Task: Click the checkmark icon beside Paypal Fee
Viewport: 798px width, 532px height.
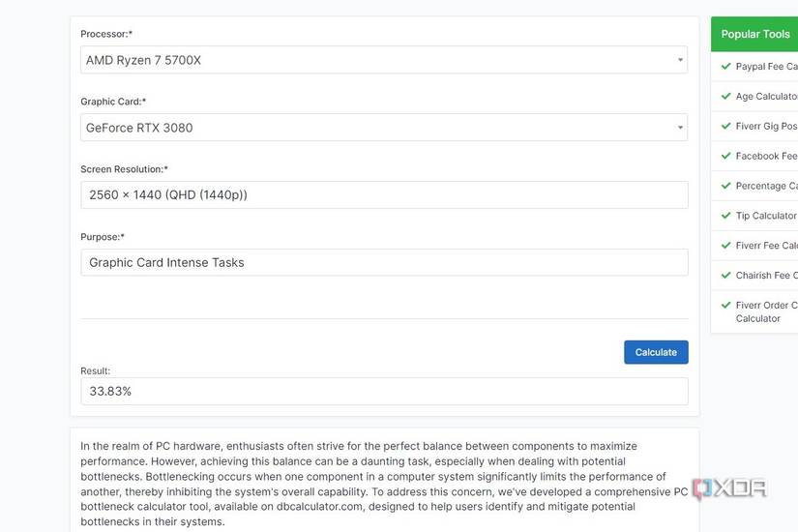Action: (725, 67)
